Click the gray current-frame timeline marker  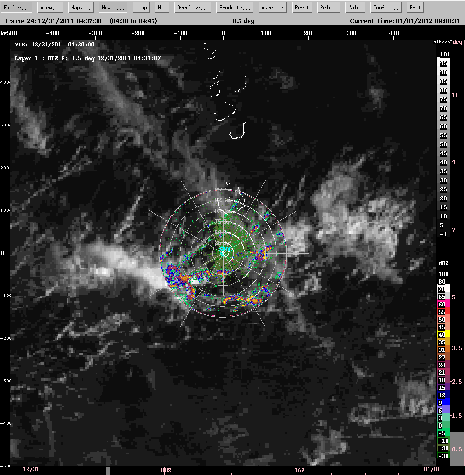(107, 470)
